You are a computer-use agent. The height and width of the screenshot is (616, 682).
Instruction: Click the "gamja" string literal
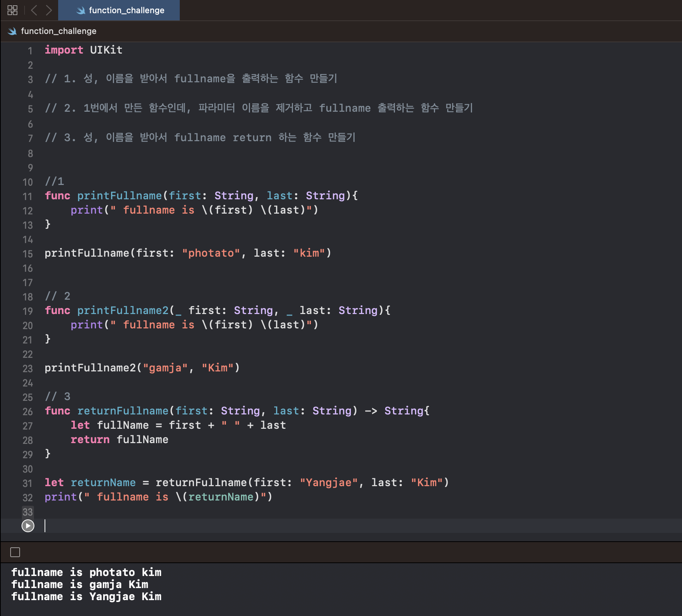[165, 368]
